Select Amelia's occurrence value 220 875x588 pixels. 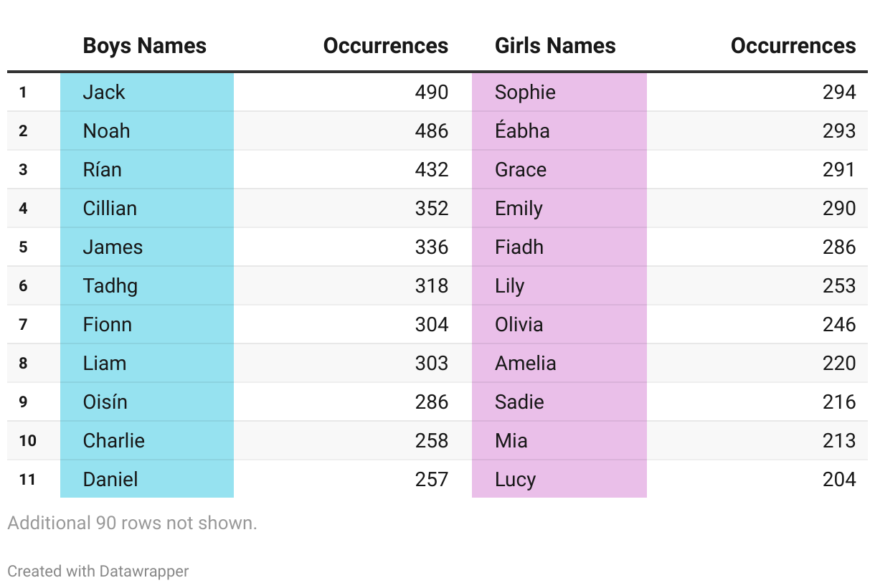tap(839, 363)
